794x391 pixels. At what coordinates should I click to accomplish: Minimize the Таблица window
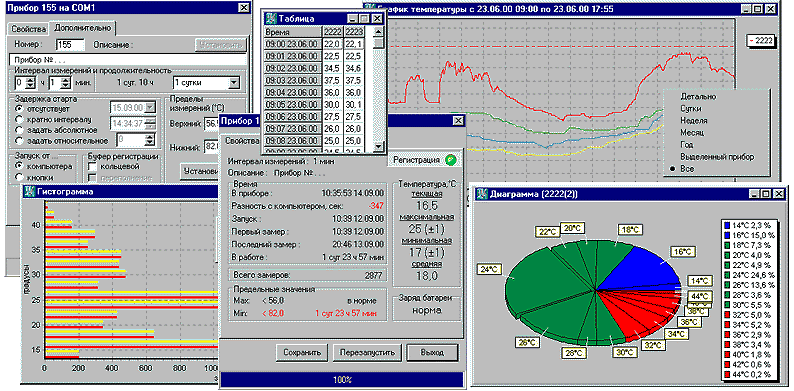click(x=353, y=19)
